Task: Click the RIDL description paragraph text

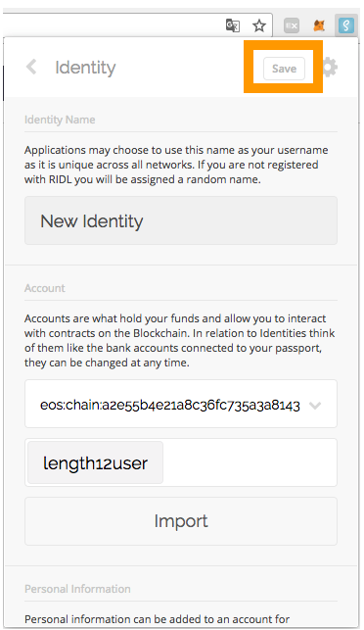Action: 176,165
